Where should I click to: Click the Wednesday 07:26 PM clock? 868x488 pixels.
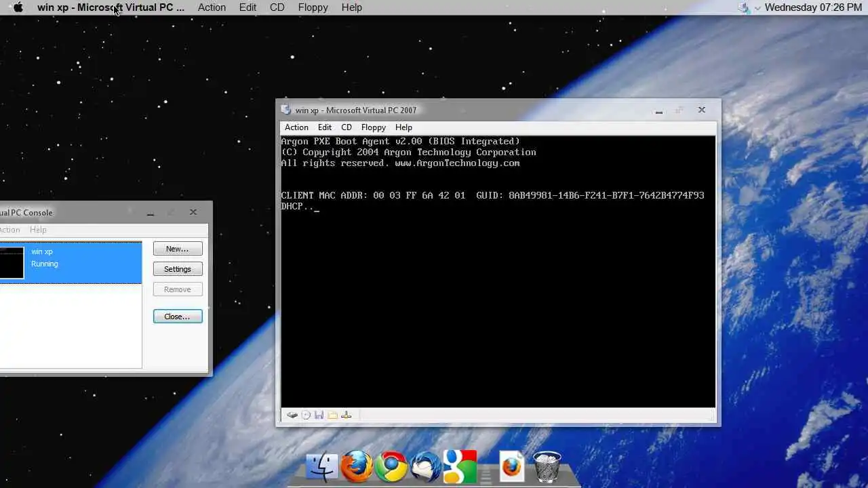coord(813,7)
